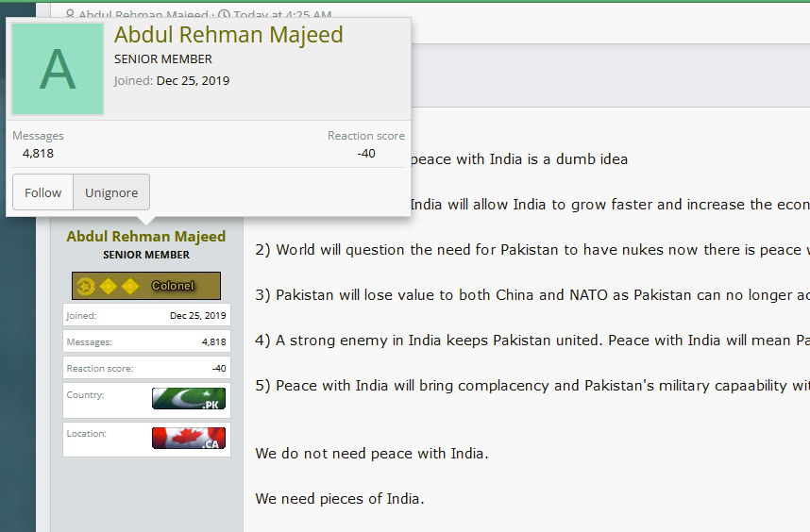Click the line 'We need pieces of India.'
This screenshot has width=810, height=532.
click(340, 499)
